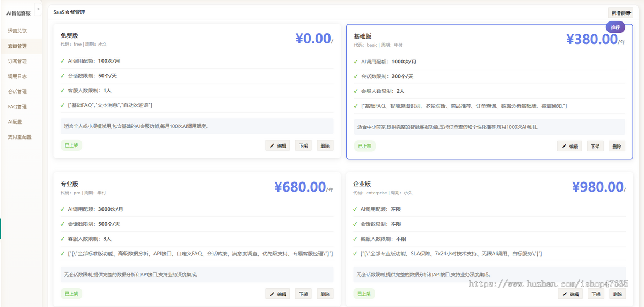This screenshot has width=644, height=307.
Task: Click '代码: enterprise | 周期: 永久' subtitle
Action: point(383,193)
